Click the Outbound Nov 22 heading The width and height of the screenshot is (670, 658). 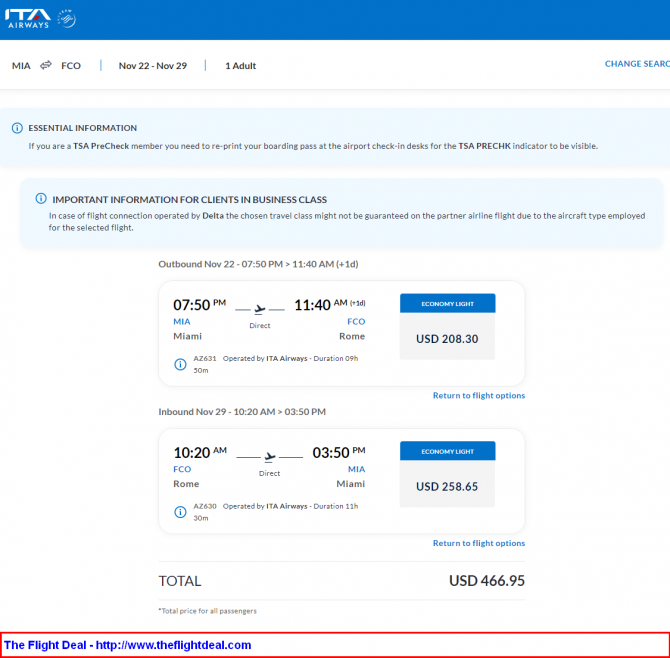pyautogui.click(x=258, y=264)
